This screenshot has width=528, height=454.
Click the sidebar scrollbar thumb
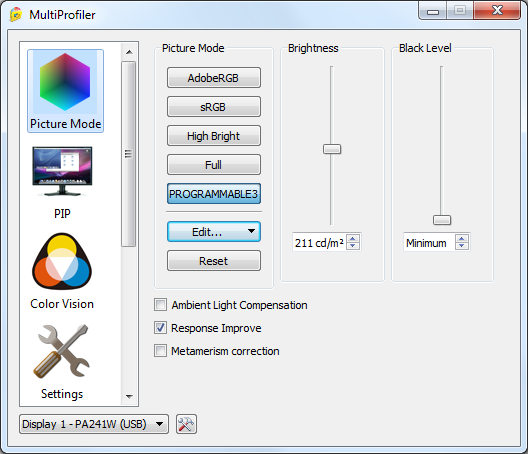(129, 154)
